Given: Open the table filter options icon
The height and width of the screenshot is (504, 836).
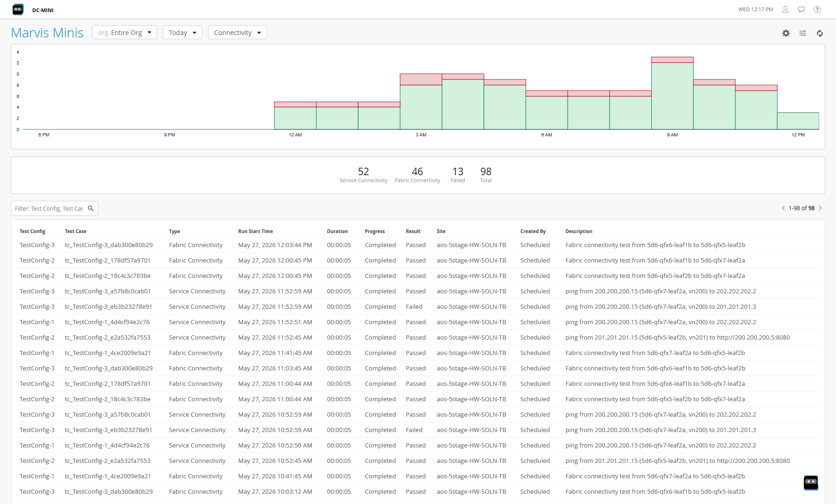Looking at the screenshot, I should point(803,33).
